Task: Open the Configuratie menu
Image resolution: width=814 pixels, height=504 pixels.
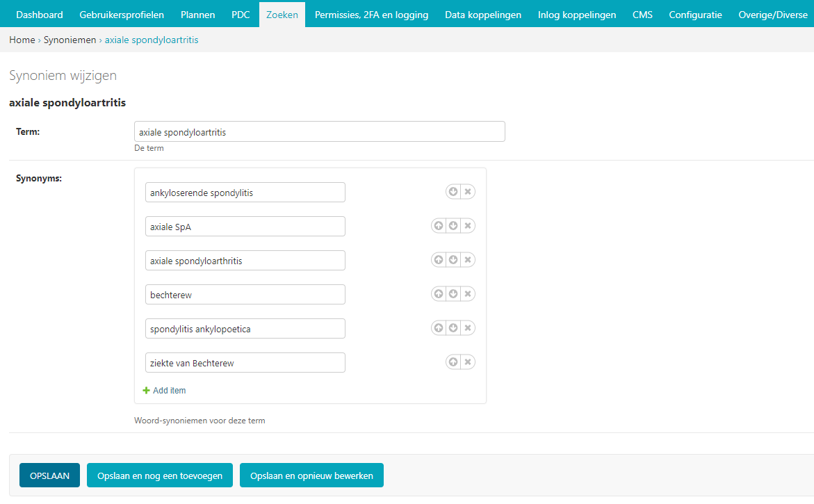Action: 695,15
